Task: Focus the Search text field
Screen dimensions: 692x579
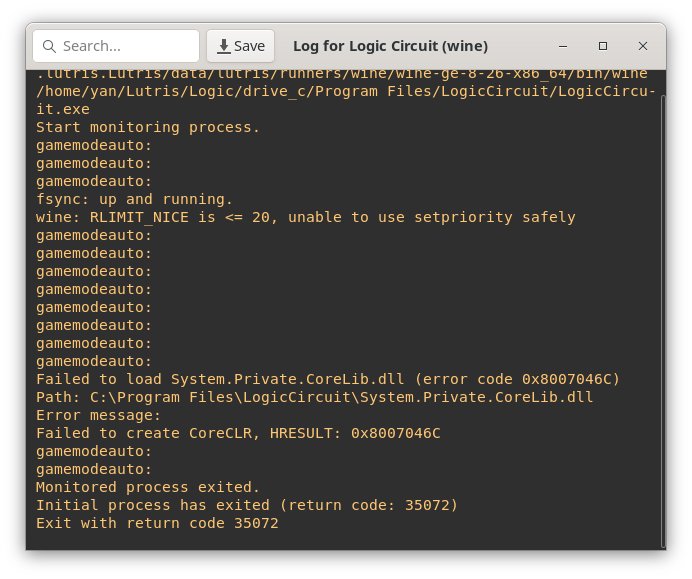Action: [125, 46]
